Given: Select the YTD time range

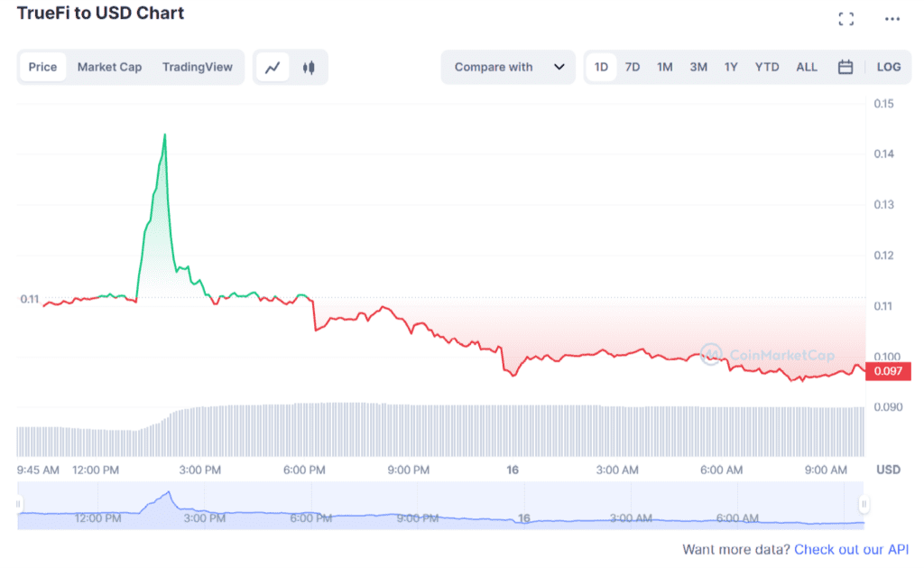Looking at the screenshot, I should coord(767,67).
